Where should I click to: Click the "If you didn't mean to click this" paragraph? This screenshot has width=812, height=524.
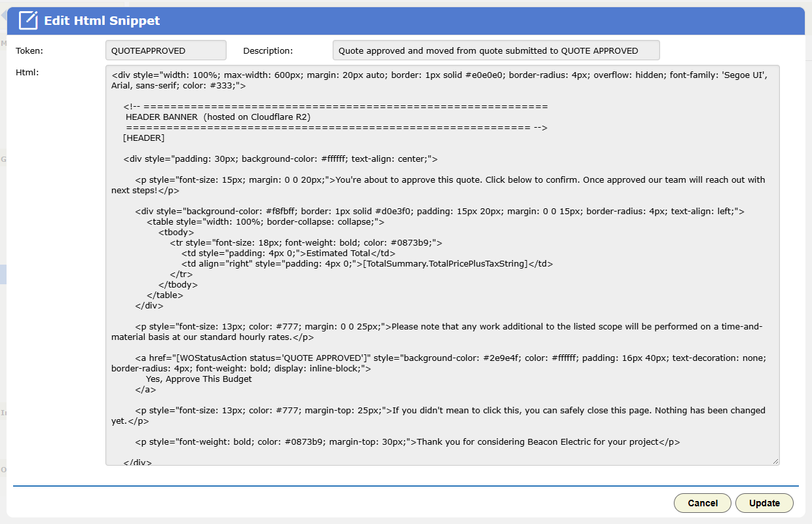pos(438,415)
